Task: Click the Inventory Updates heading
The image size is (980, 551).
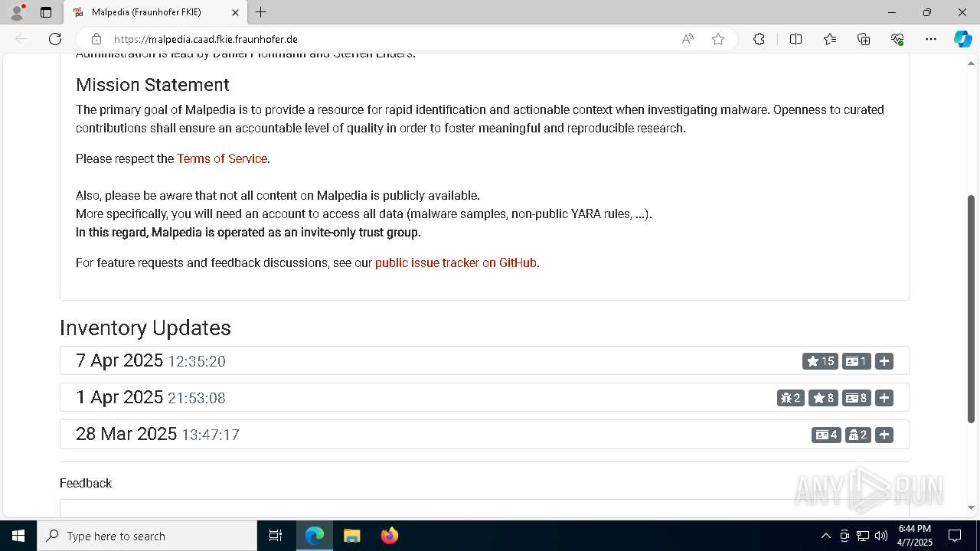Action: click(145, 328)
